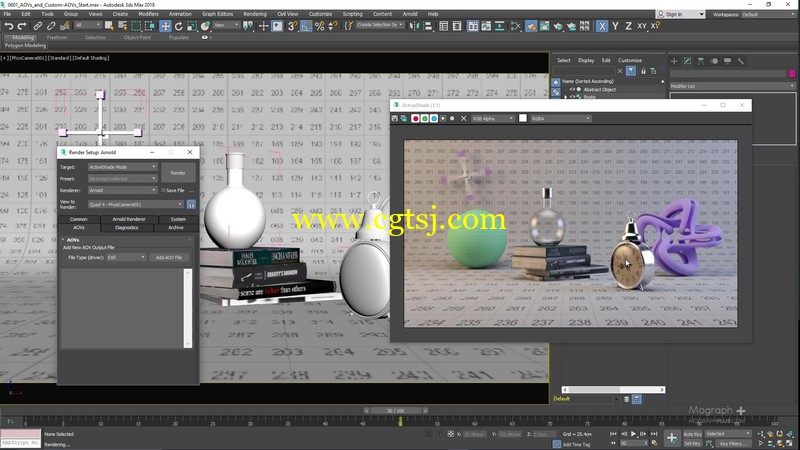Constrain to Y axis button
The image size is (800, 450).
pyautogui.click(x=615, y=26)
